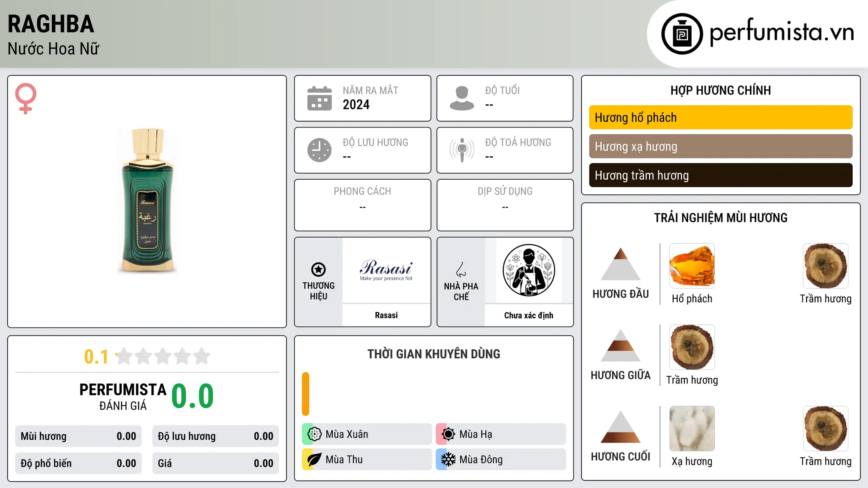The width and height of the screenshot is (868, 488).
Task: Click the Thương hiệu label
Action: click(318, 291)
